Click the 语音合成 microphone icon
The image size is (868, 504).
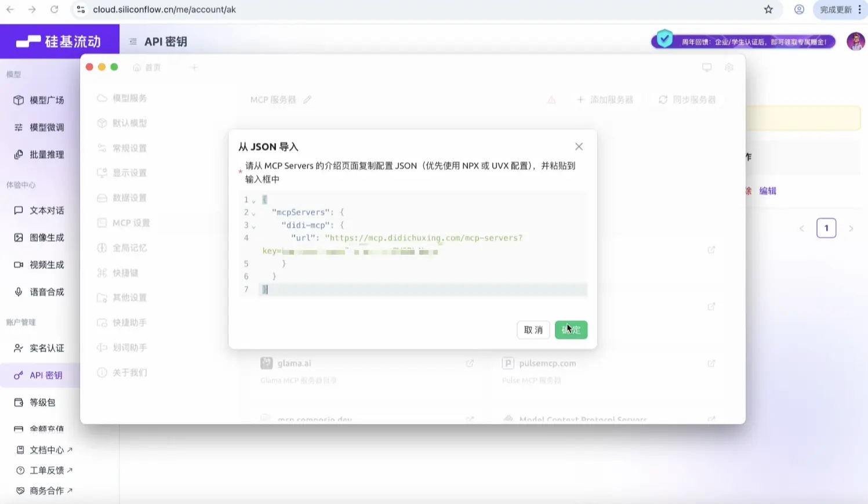(19, 292)
